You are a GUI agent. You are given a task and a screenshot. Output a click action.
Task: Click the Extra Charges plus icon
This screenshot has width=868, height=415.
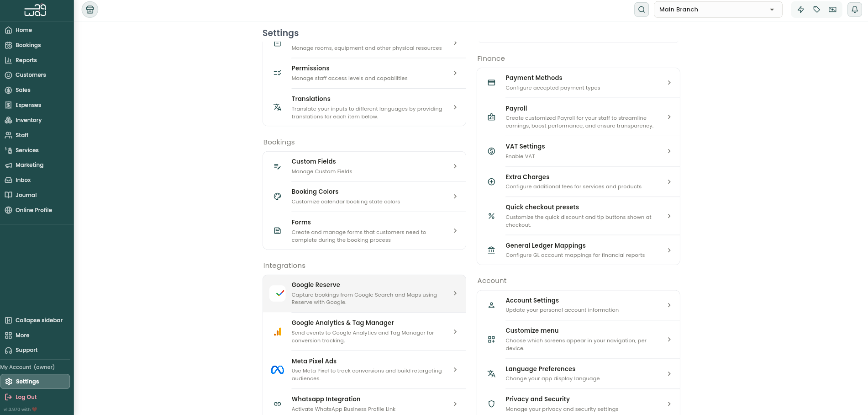491,182
